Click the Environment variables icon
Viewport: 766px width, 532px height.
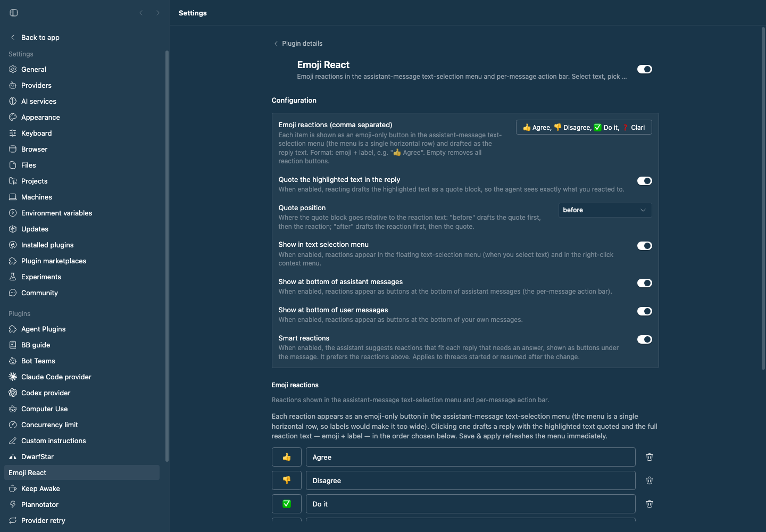[x=13, y=213]
